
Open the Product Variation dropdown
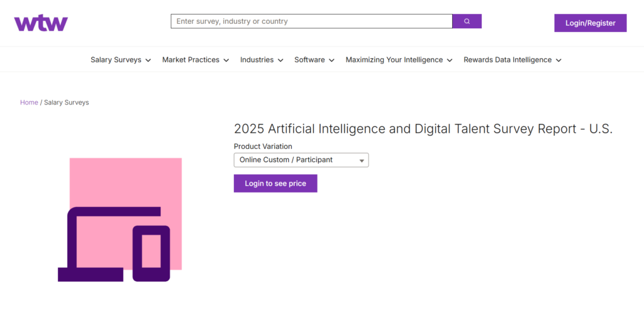tap(301, 160)
